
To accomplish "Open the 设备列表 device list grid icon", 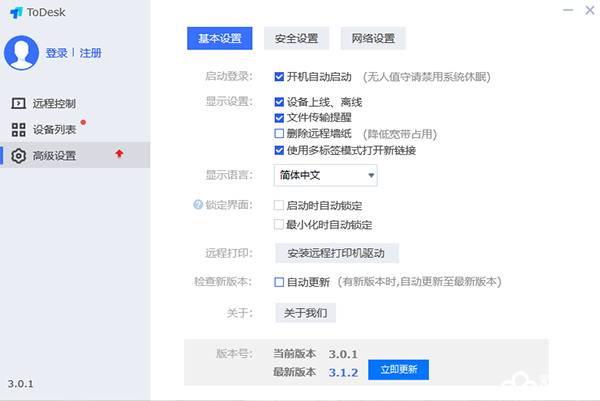I will pyautogui.click(x=18, y=130).
